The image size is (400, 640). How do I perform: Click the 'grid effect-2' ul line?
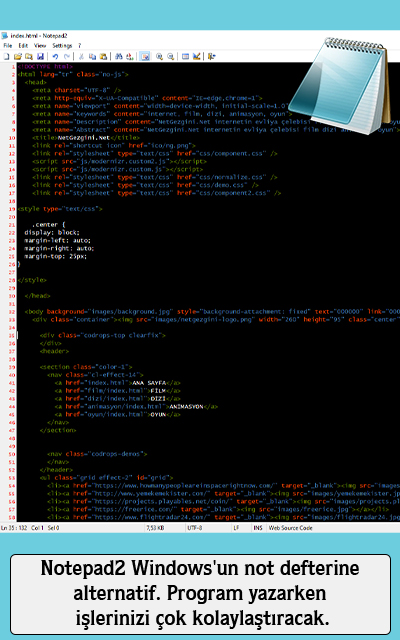(106, 478)
